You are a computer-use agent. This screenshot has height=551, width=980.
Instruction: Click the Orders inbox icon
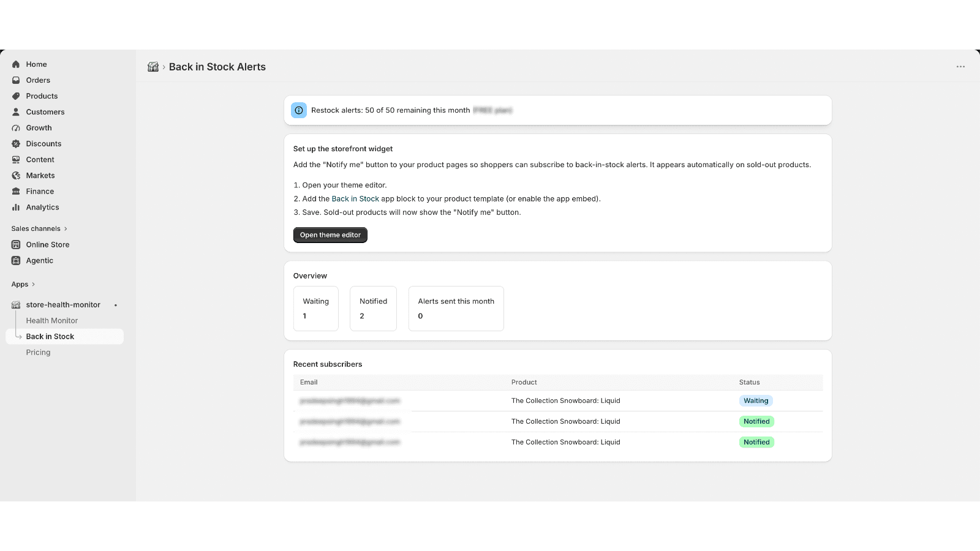pyautogui.click(x=16, y=80)
